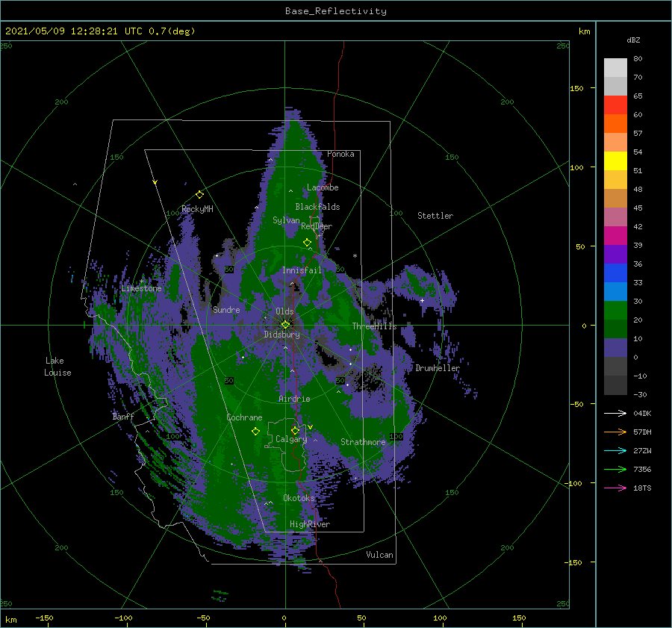Click the Strathmore city label
Image resolution: width=672 pixels, height=628 pixels.
point(363,442)
